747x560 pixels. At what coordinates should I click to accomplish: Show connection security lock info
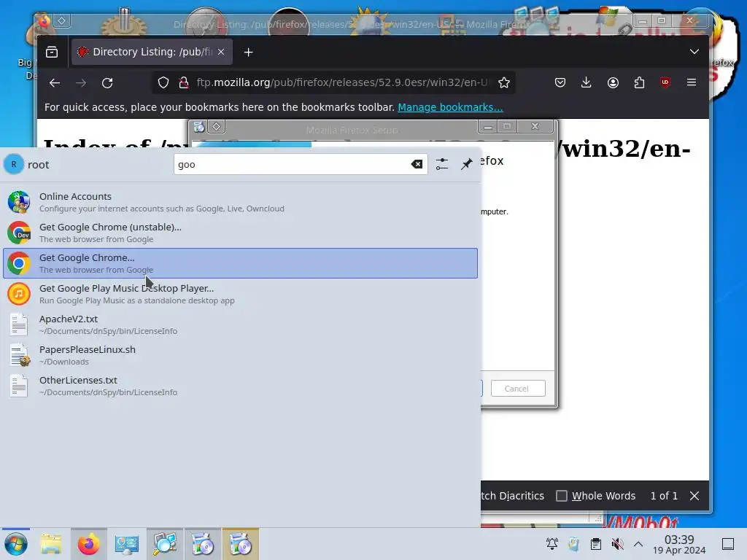pos(183,83)
